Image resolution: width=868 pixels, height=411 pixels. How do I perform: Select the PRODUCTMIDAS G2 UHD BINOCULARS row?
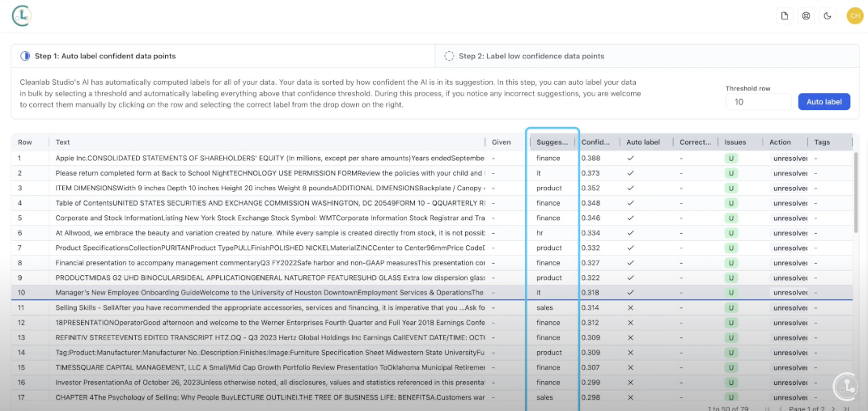click(x=432, y=278)
